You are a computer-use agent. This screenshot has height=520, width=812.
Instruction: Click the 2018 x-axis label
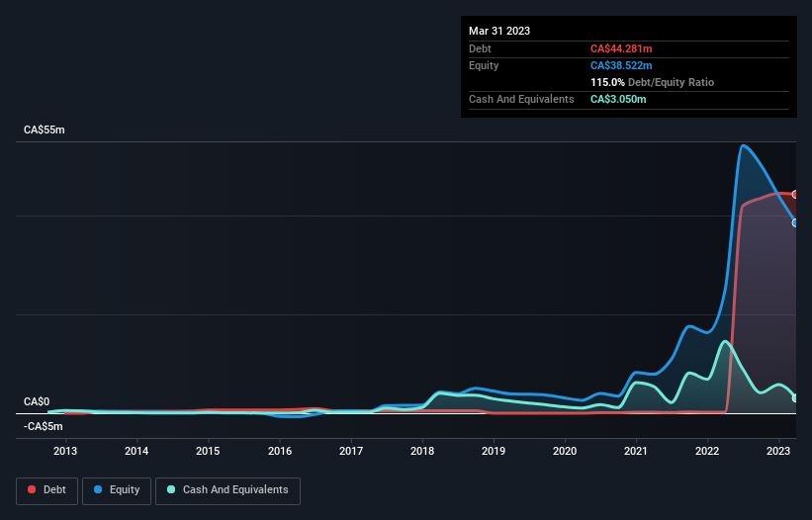pos(422,451)
